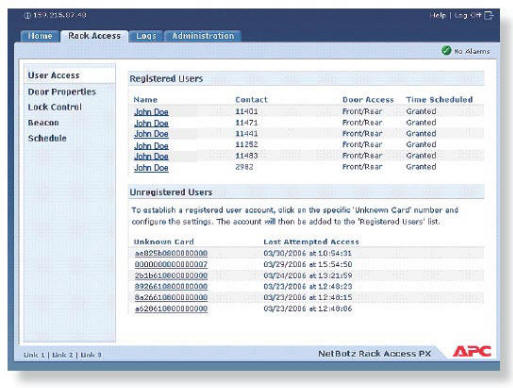Click the IP address text in the header

coord(60,15)
